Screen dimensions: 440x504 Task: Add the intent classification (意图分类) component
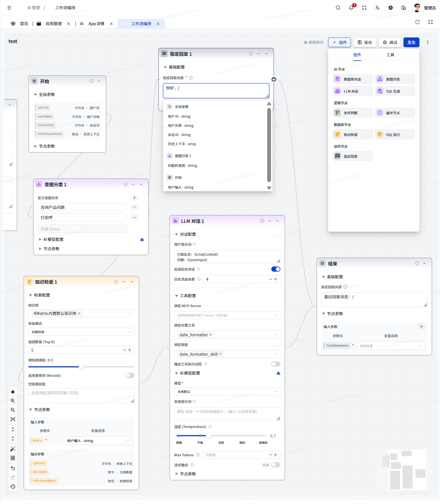tap(395, 79)
